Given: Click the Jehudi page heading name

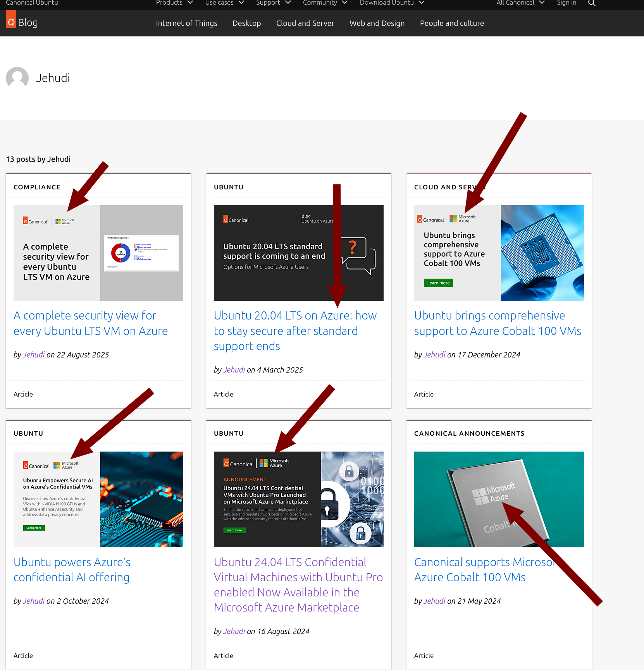Looking at the screenshot, I should point(53,78).
